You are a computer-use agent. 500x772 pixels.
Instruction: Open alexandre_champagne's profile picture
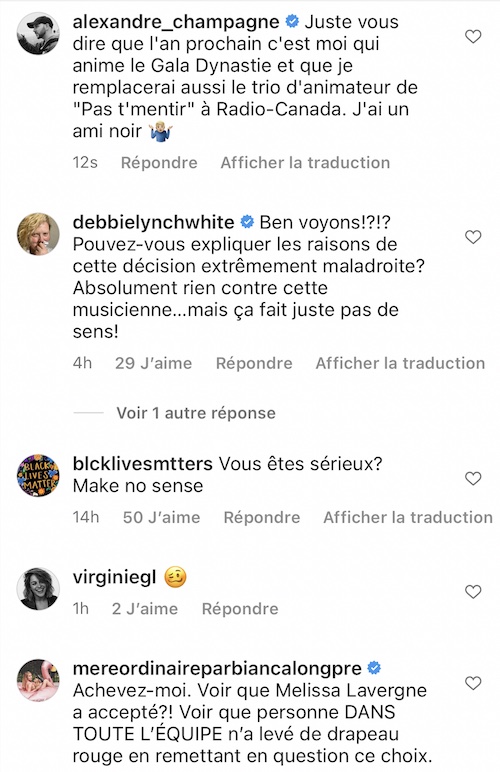(x=38, y=33)
